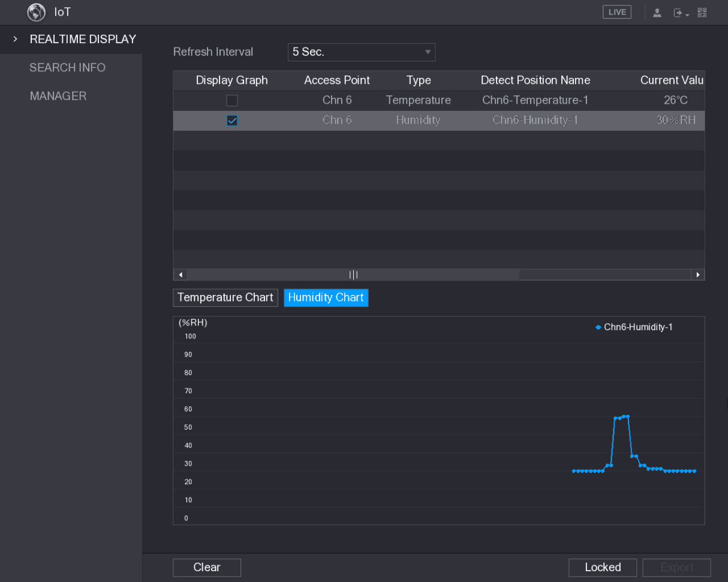The height and width of the screenshot is (582, 728).
Task: Click the Access Point column header
Action: tap(337, 80)
